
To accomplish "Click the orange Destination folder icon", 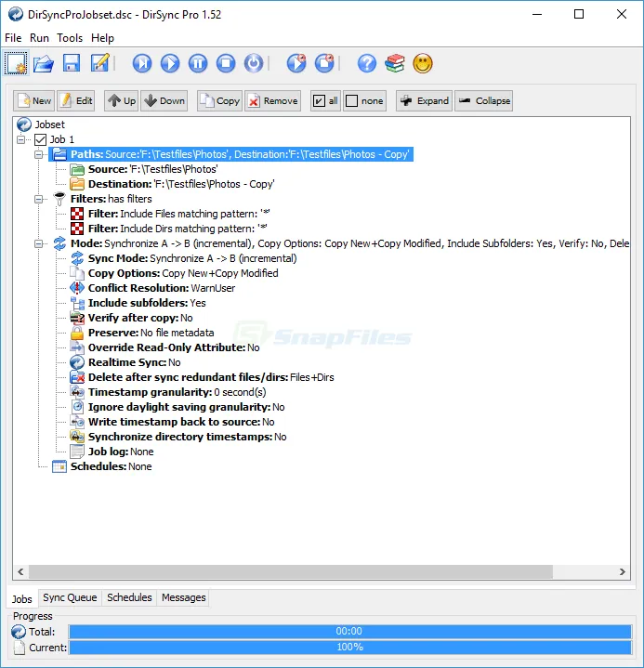I will click(x=77, y=184).
